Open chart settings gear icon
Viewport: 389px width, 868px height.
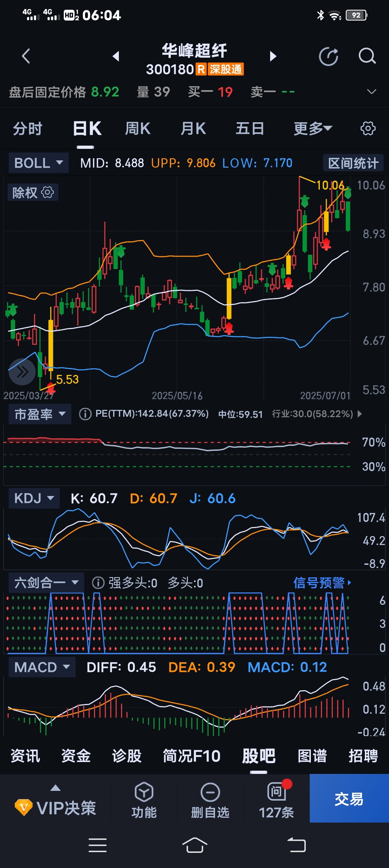[x=368, y=129]
